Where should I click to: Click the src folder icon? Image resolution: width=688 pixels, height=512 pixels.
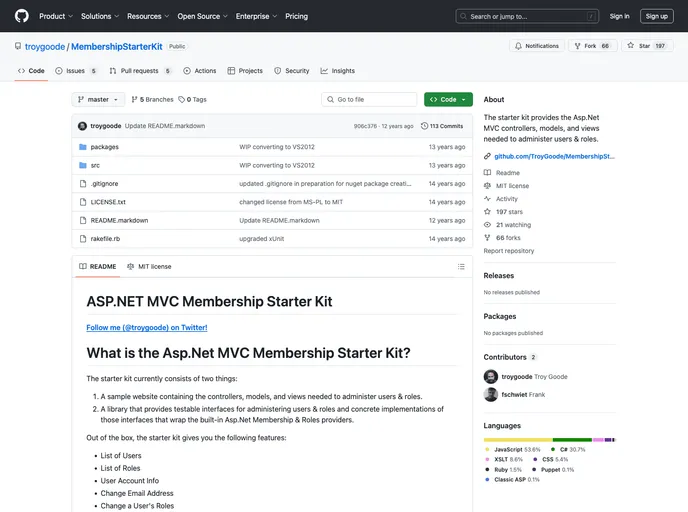[82, 165]
